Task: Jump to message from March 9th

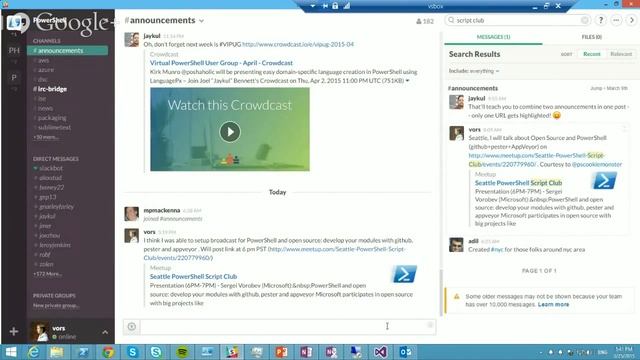Action: click(x=609, y=88)
